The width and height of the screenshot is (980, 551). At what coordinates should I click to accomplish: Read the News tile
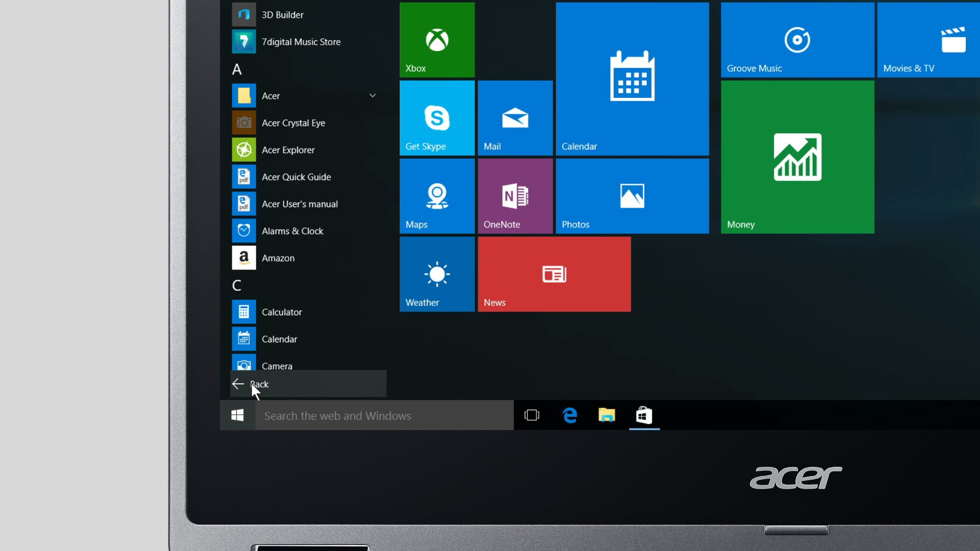[554, 274]
